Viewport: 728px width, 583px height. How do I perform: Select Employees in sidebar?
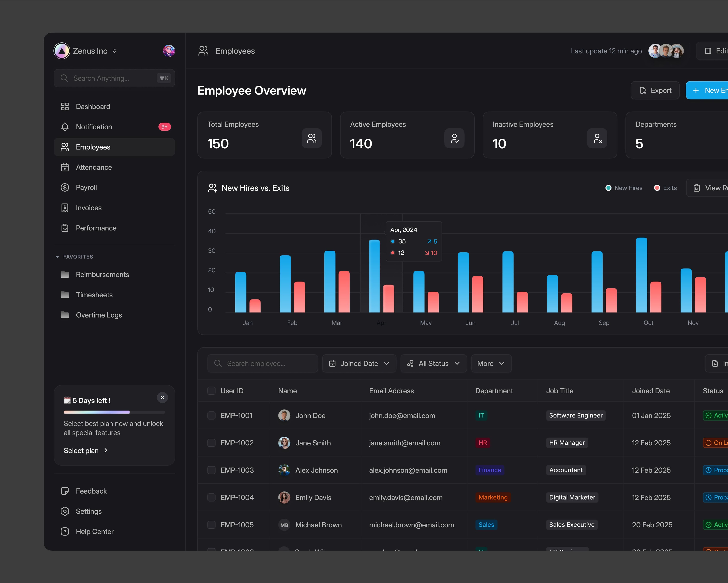pos(114,147)
